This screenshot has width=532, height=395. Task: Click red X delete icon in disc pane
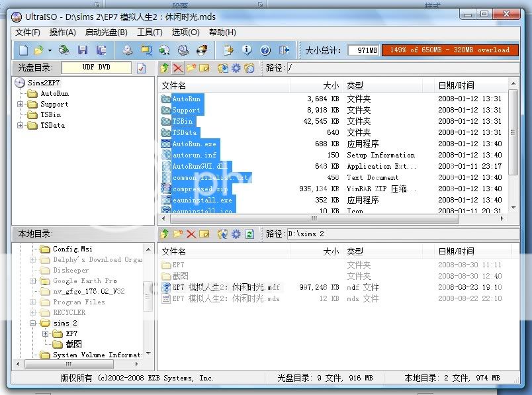tap(177, 67)
